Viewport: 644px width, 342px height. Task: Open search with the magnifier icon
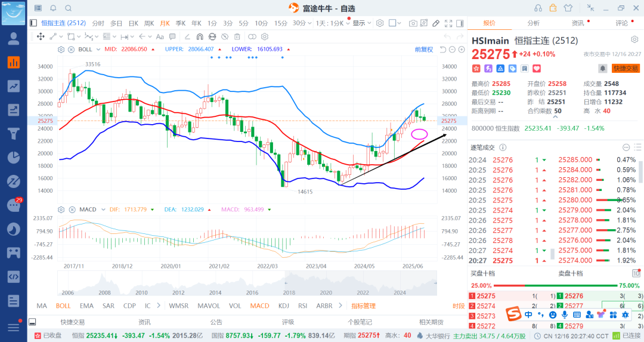point(68,8)
